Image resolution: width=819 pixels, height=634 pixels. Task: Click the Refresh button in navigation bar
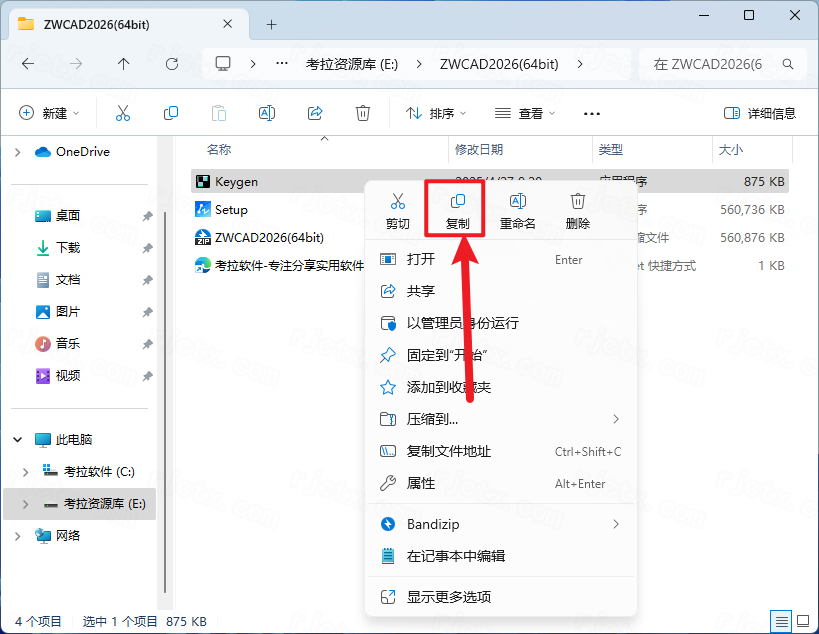tap(171, 63)
